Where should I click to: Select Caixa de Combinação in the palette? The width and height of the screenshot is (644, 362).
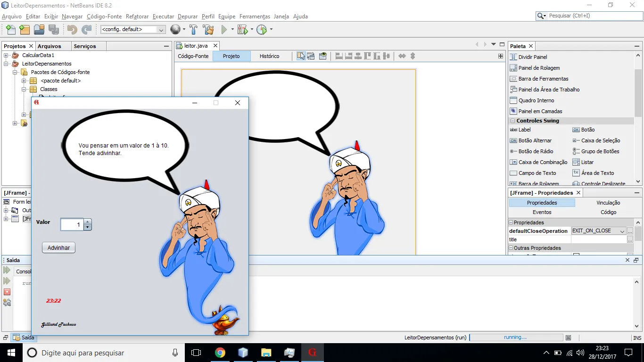pos(539,162)
